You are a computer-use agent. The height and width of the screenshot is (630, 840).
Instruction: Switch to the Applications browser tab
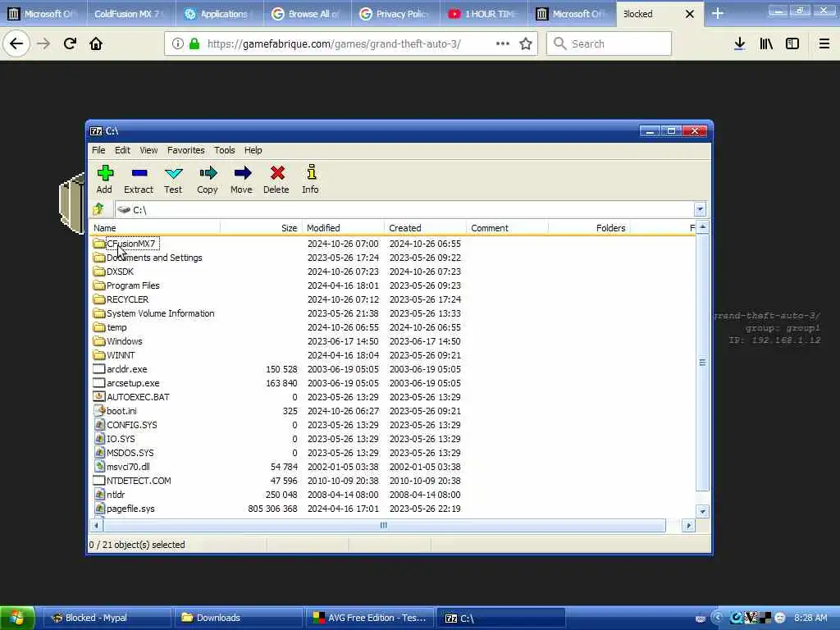click(219, 14)
